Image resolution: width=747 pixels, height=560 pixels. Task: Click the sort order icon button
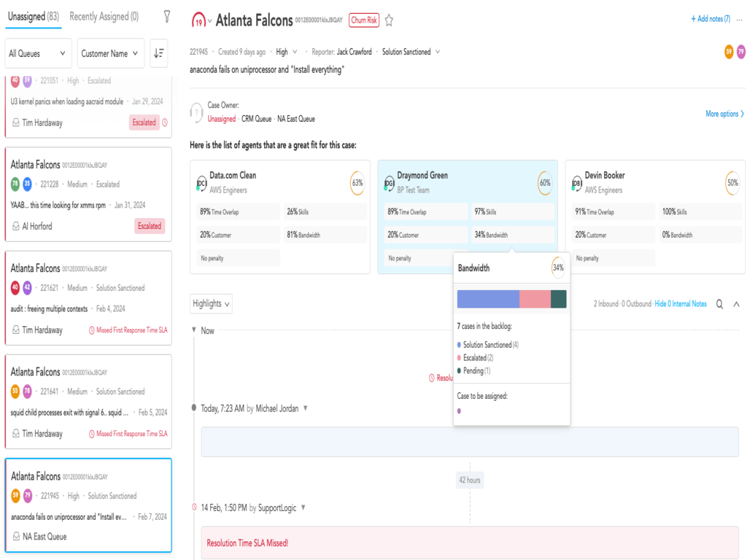[x=158, y=53]
